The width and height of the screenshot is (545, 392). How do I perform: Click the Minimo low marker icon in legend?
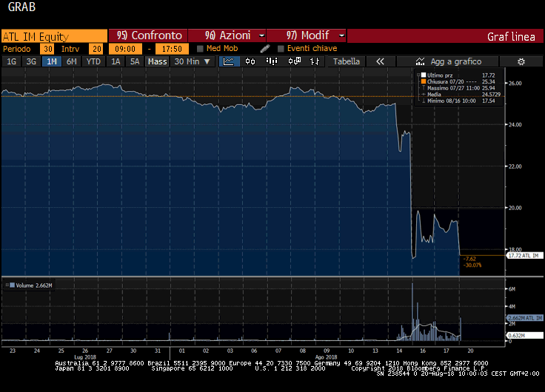point(424,101)
